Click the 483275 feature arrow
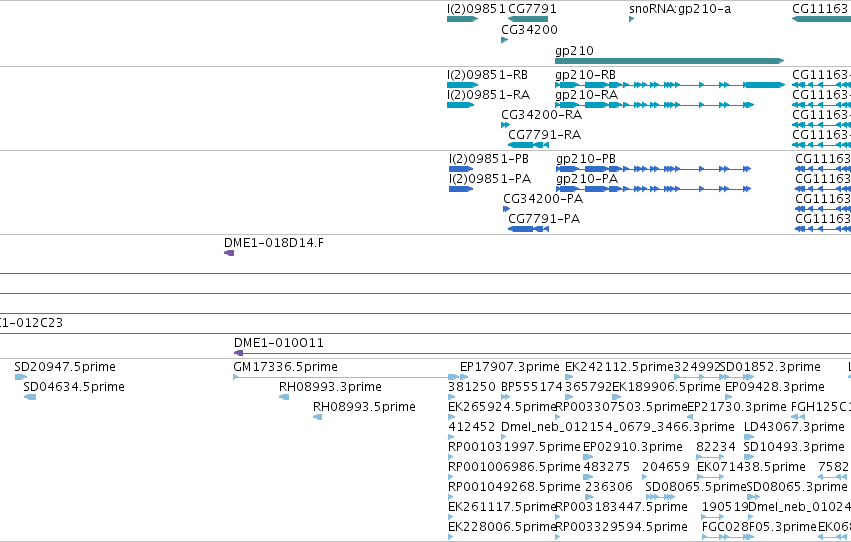The image size is (851, 542). [x=588, y=477]
